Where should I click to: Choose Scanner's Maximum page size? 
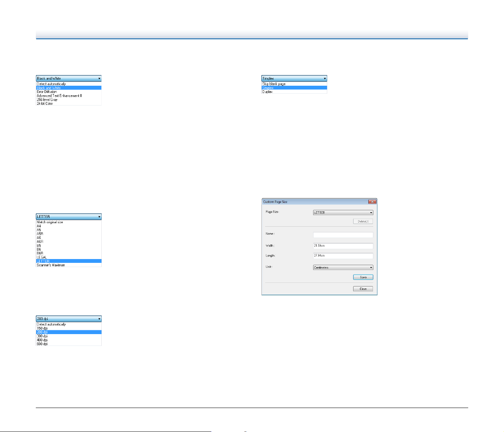(69, 265)
